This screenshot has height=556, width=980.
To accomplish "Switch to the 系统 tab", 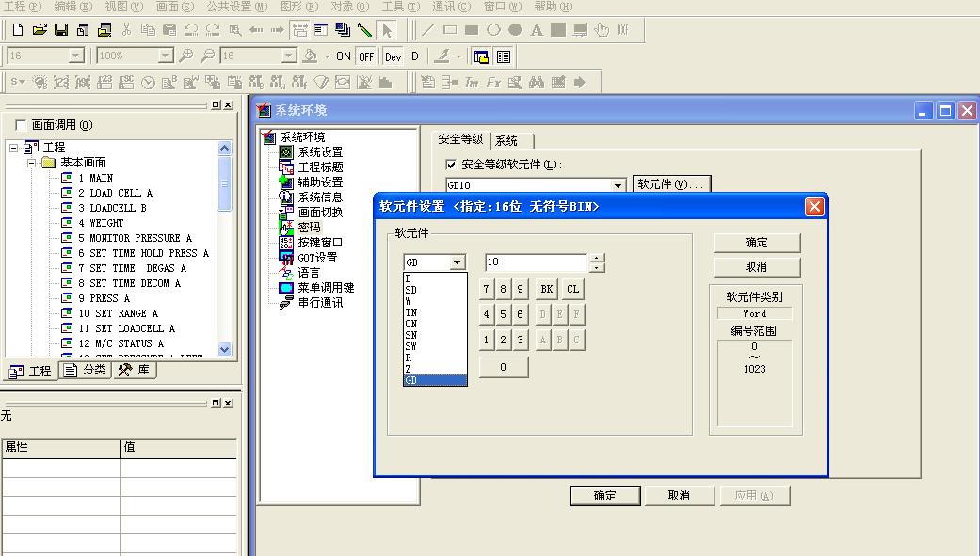I will tap(506, 140).
